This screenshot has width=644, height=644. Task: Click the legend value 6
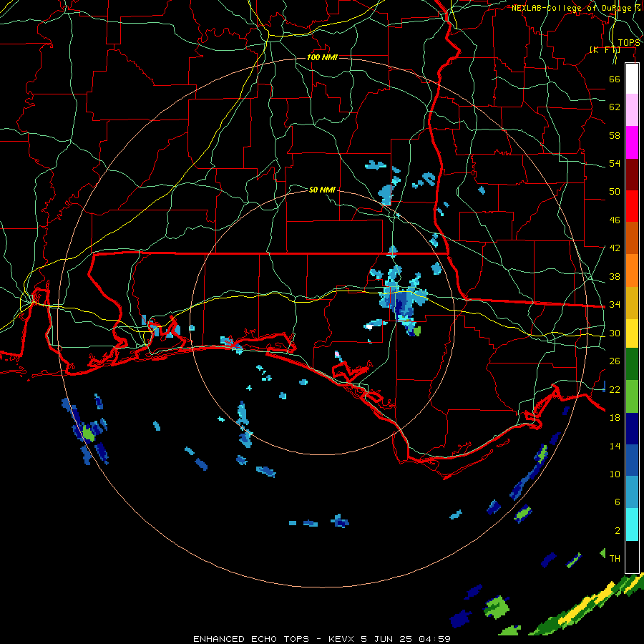pyautogui.click(x=617, y=502)
